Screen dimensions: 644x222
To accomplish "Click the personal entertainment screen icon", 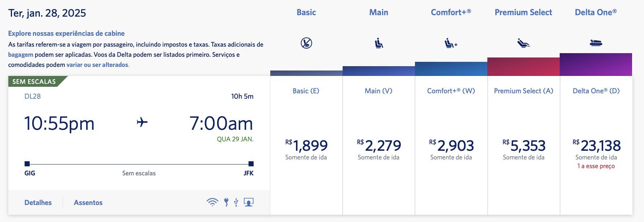I will point(249,202).
